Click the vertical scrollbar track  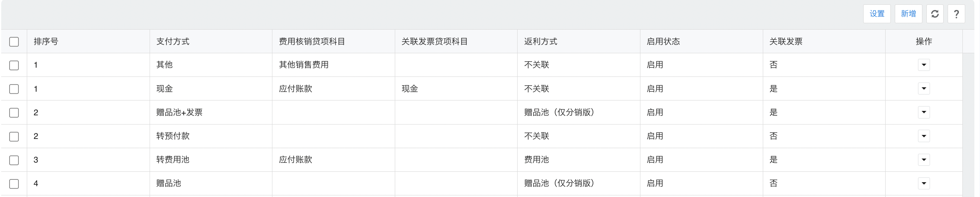click(968, 125)
